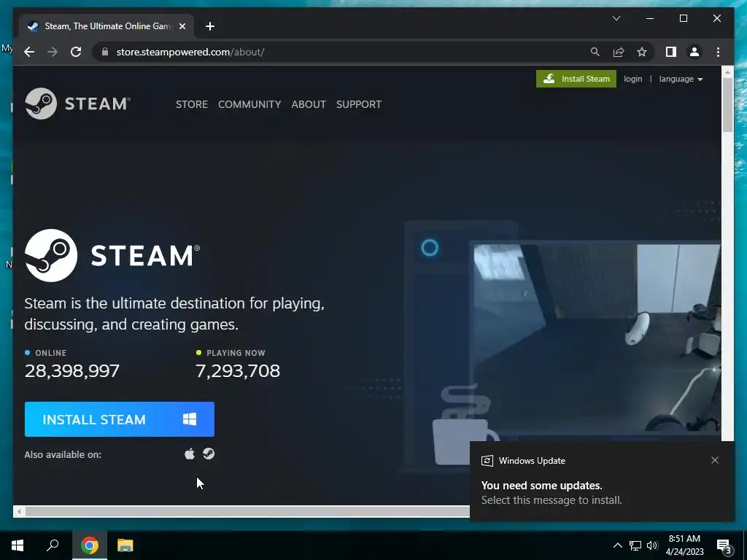Show hidden system tray icons
The width and height of the screenshot is (747, 560).
pos(617,545)
